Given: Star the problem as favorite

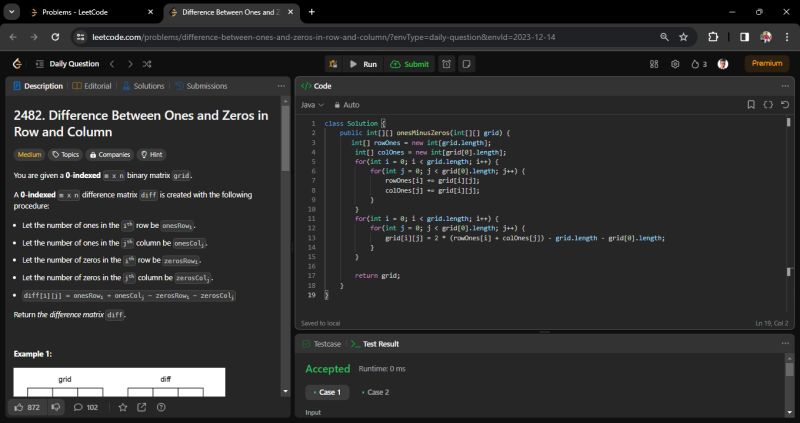Looking at the screenshot, I should 122,407.
